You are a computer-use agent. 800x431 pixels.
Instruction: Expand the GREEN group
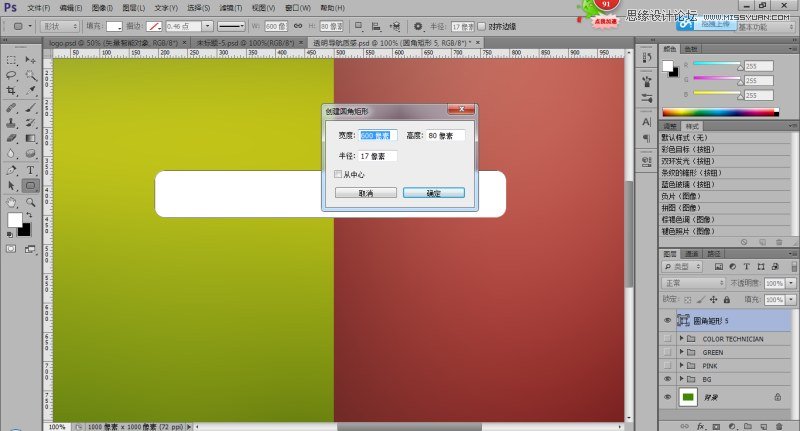click(681, 352)
